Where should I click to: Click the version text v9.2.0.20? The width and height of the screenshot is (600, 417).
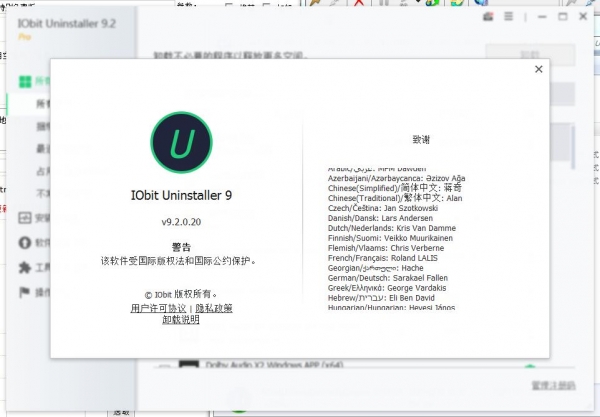[x=181, y=222]
